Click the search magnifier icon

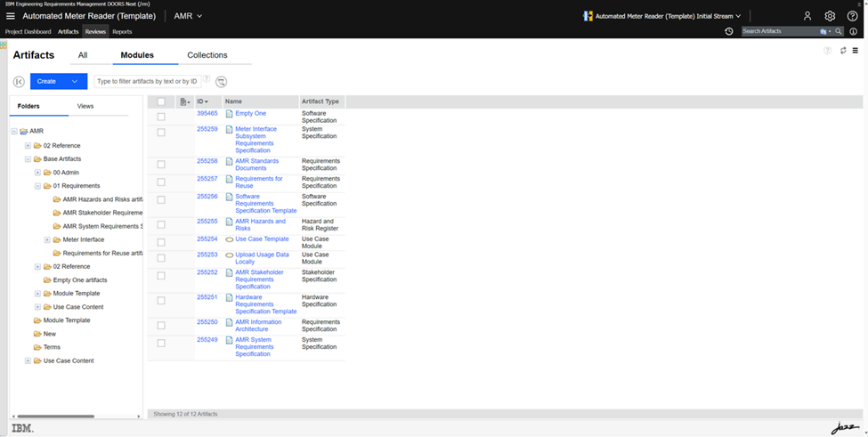839,31
